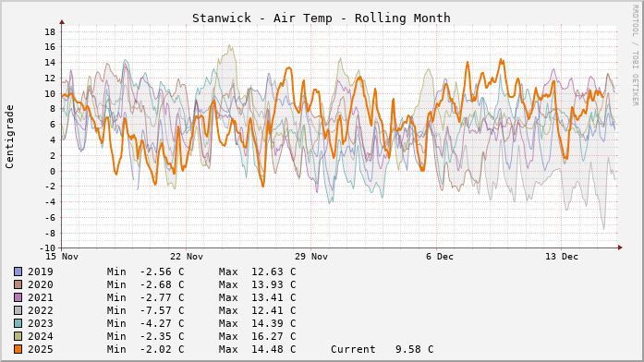
Task: Click the 2021 Min value '-2.77 C'
Action: (x=163, y=297)
